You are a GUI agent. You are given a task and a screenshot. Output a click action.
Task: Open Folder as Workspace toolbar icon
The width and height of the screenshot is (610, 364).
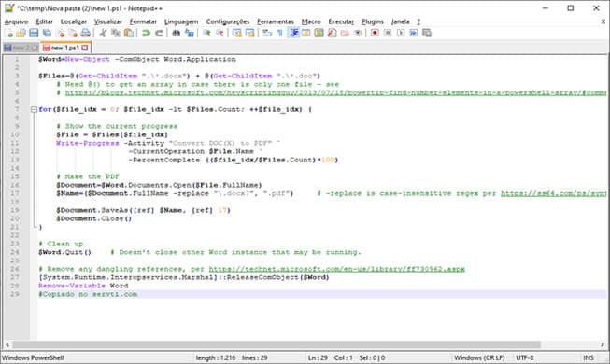pos(345,33)
